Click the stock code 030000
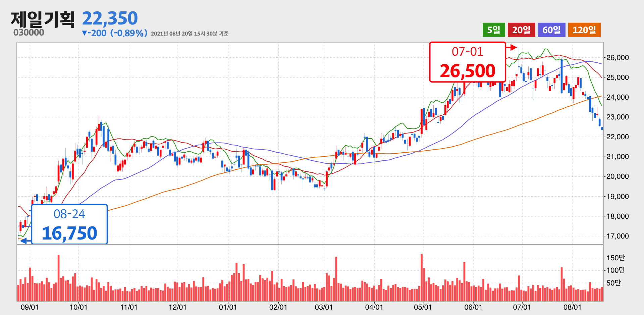 coord(29,33)
